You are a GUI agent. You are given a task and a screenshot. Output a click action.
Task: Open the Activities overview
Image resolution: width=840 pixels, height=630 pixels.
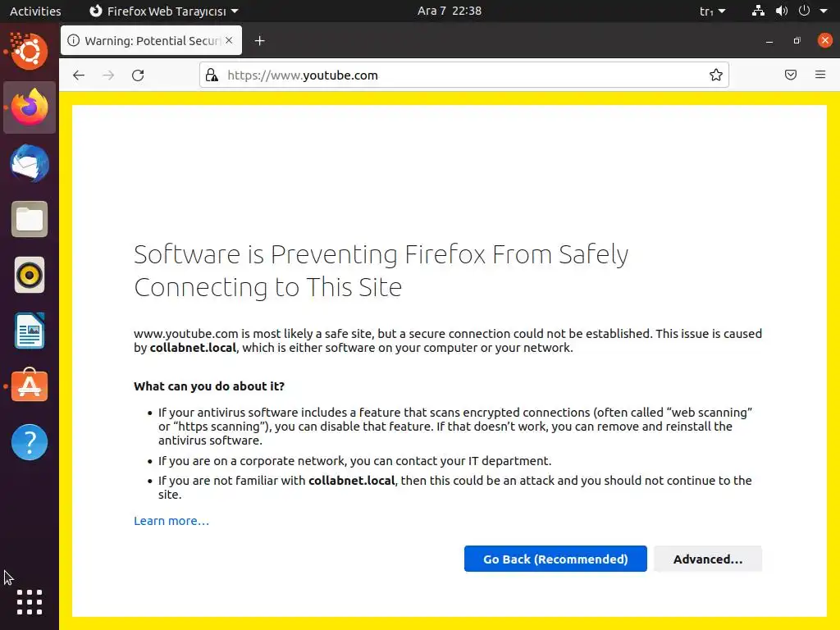tap(35, 11)
